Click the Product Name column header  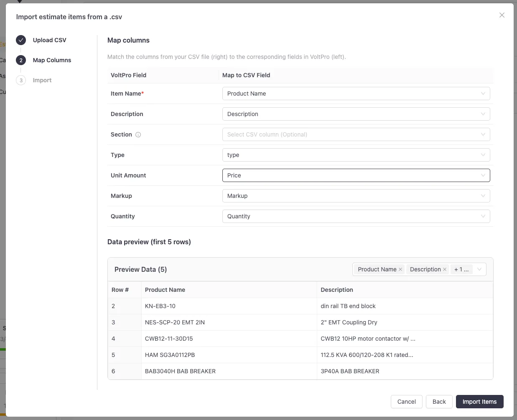[229, 290]
